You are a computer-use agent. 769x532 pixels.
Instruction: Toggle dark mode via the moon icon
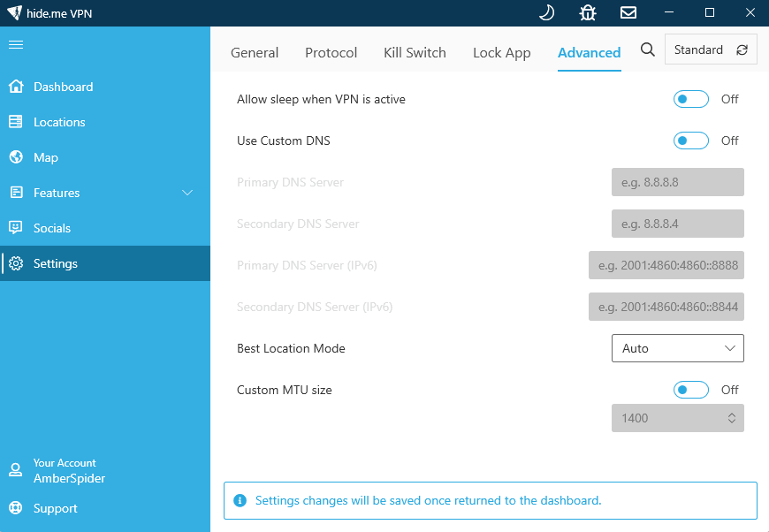pos(545,12)
